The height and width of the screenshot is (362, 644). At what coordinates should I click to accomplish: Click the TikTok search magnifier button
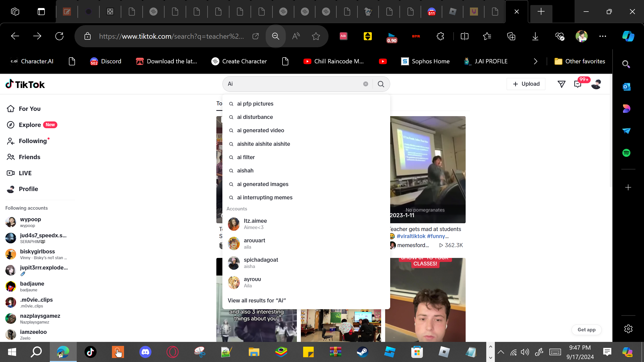[381, 84]
